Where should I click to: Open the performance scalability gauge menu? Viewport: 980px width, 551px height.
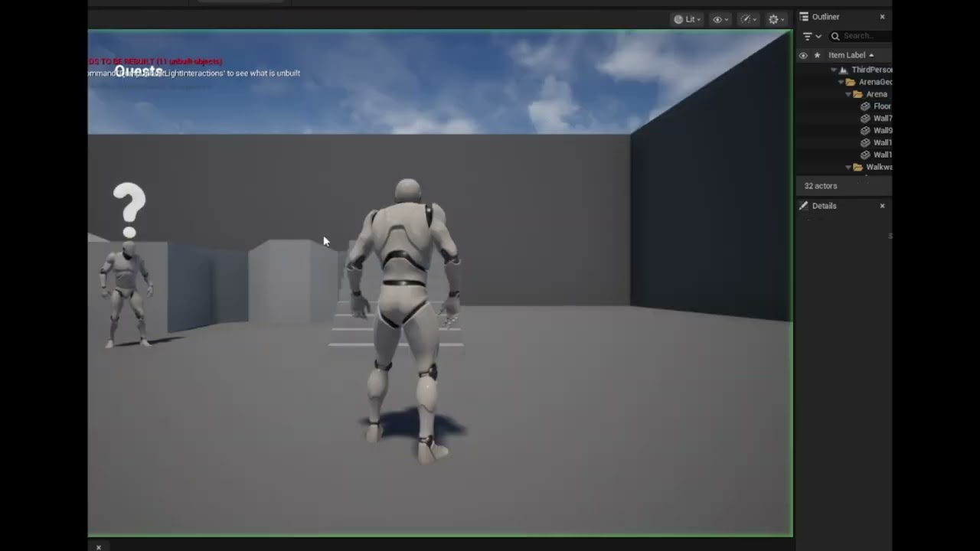coord(749,19)
